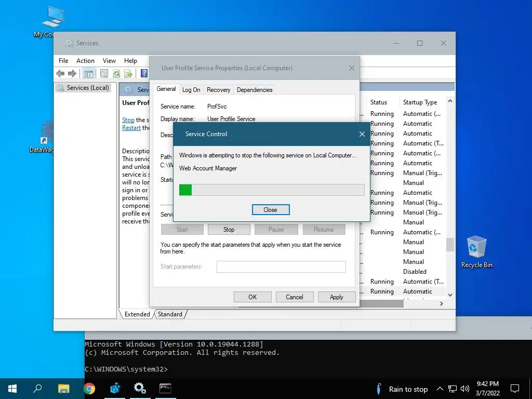Click the Export List toolbar icon
The width and height of the screenshot is (532, 399).
[128, 73]
